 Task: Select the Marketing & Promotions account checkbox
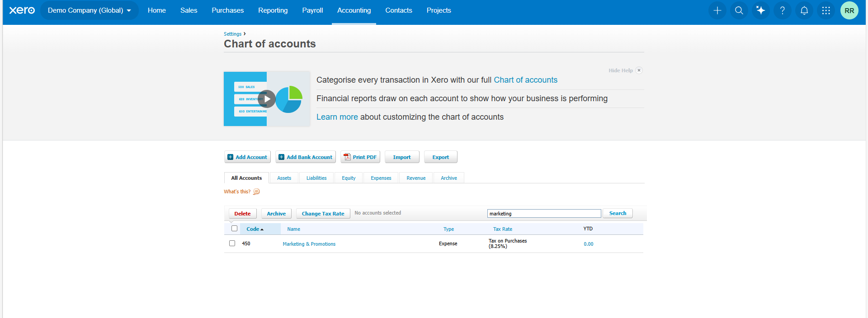232,243
